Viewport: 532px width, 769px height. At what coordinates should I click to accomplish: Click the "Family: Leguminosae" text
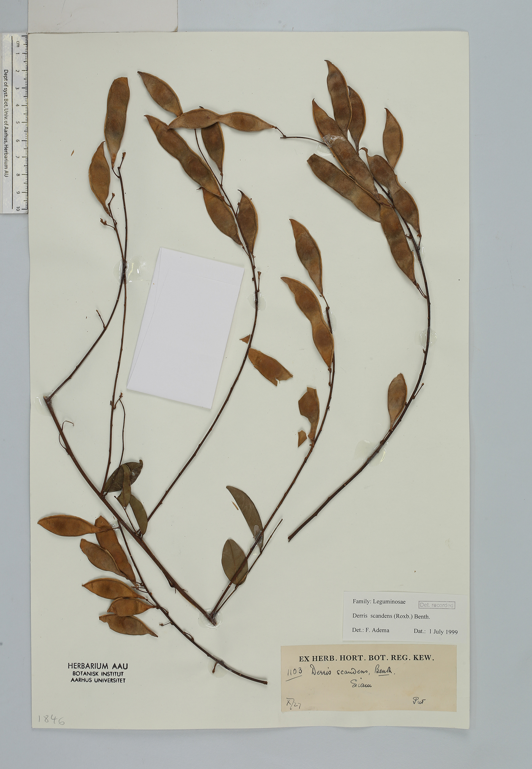pyautogui.click(x=379, y=601)
